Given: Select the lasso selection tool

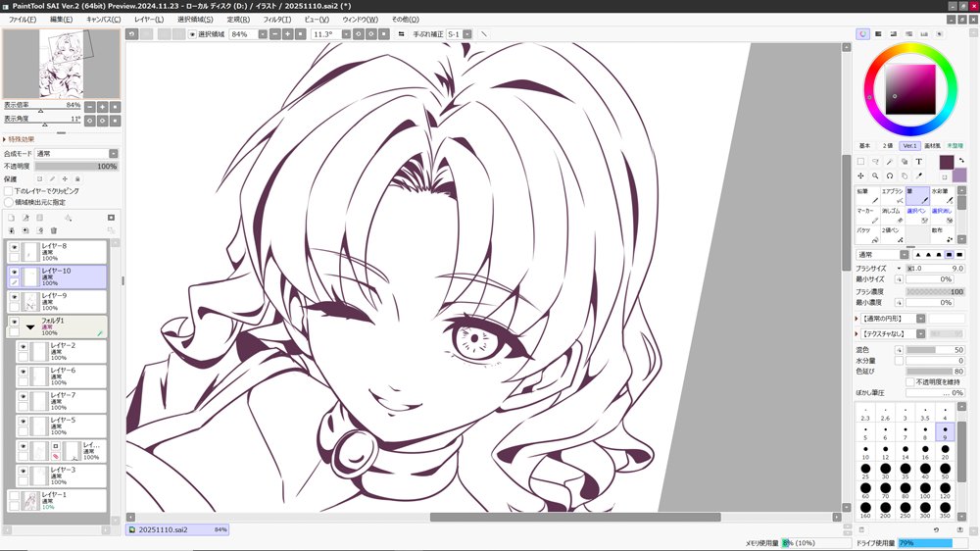Looking at the screenshot, I should (875, 162).
